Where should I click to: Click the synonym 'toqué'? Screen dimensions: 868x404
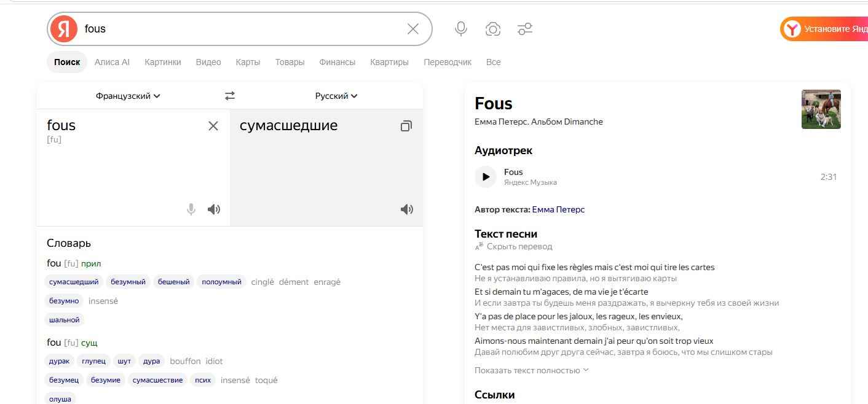(x=266, y=380)
